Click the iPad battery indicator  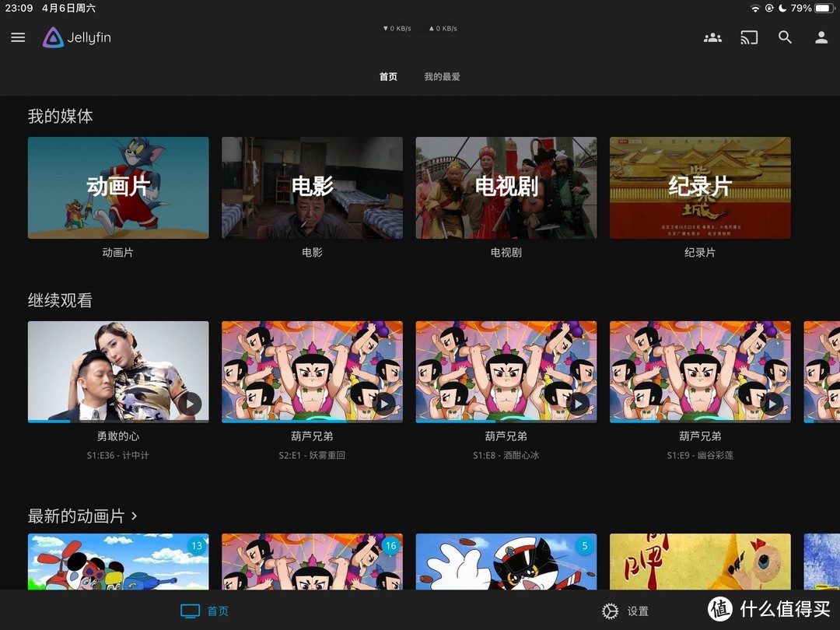coord(824,8)
